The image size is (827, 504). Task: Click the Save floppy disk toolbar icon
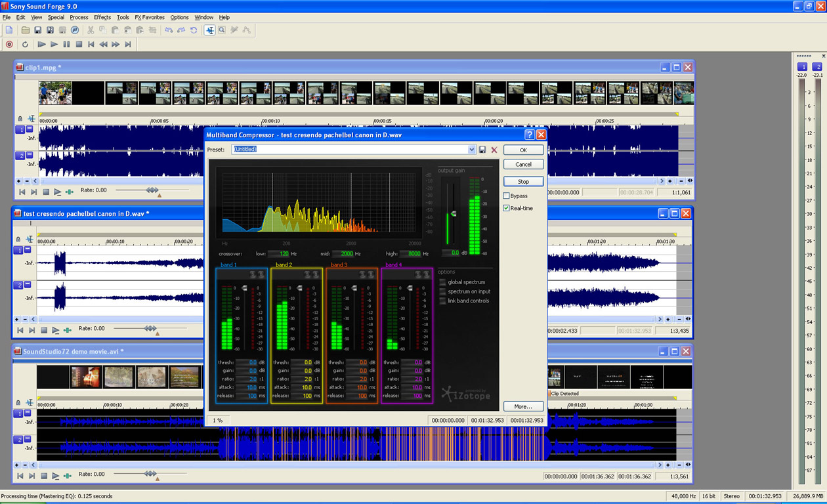click(38, 30)
